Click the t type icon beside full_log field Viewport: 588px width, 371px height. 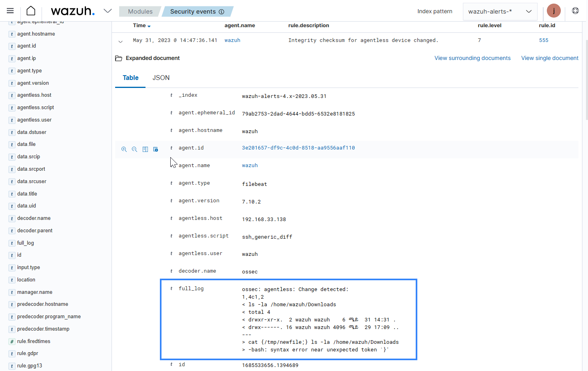point(171,288)
